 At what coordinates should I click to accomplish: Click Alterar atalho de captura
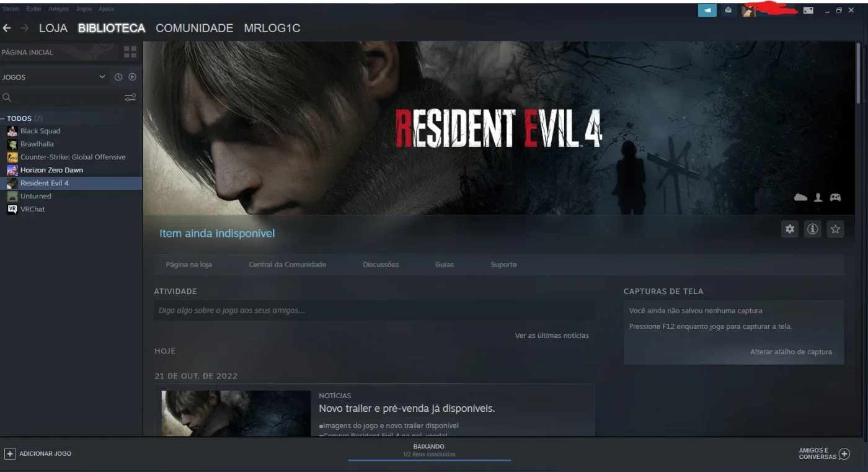[x=791, y=352]
